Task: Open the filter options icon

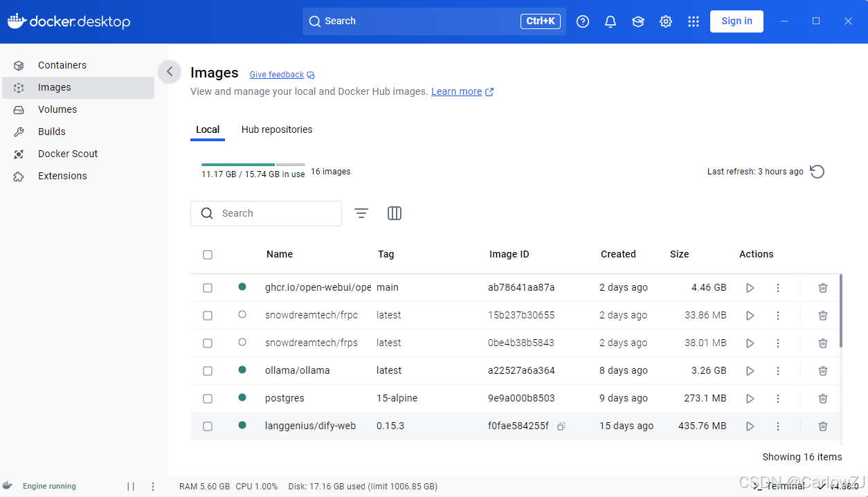Action: 361,213
